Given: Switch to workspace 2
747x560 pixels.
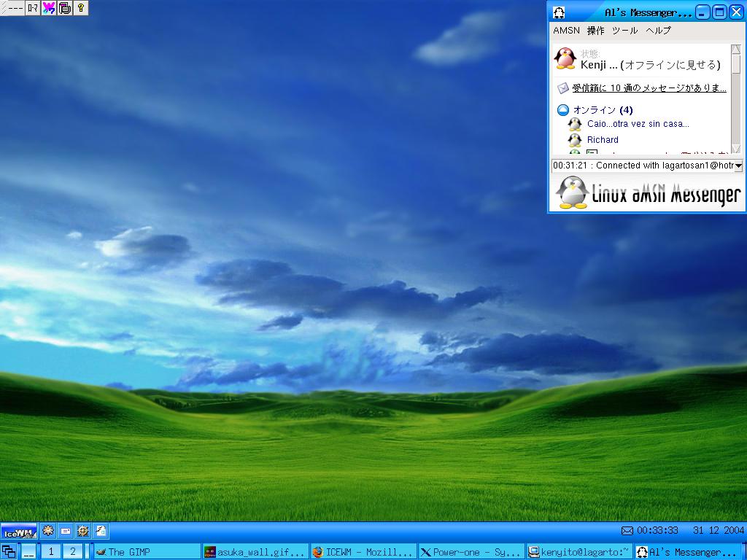Looking at the screenshot, I should (72, 552).
